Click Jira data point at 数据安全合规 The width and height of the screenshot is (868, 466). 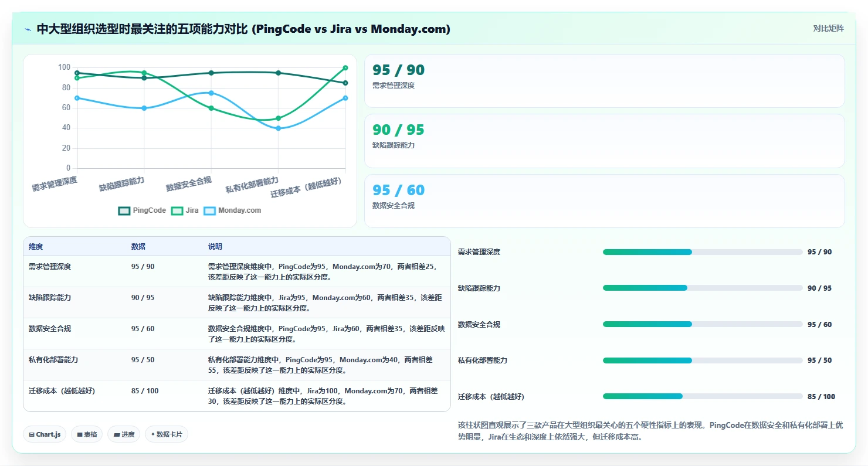click(x=211, y=108)
